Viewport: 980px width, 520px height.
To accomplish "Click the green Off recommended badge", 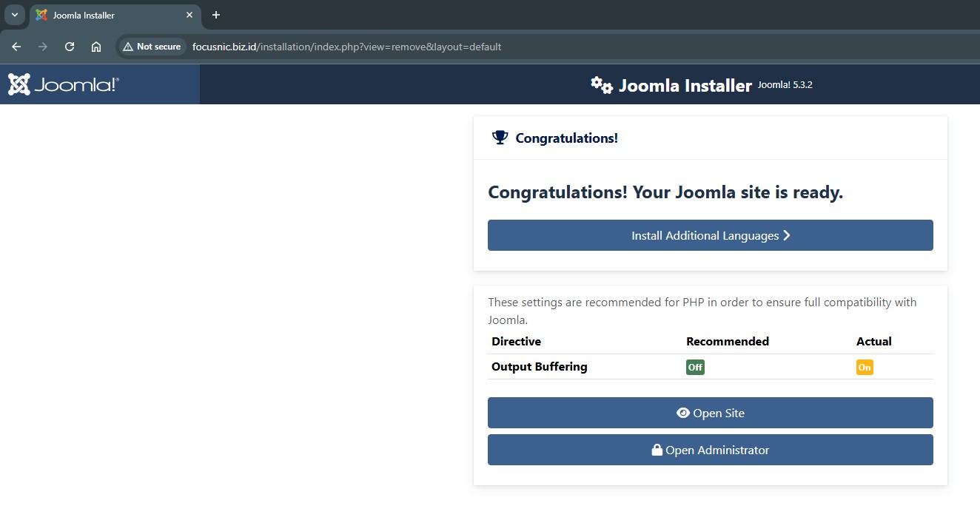I will point(695,367).
